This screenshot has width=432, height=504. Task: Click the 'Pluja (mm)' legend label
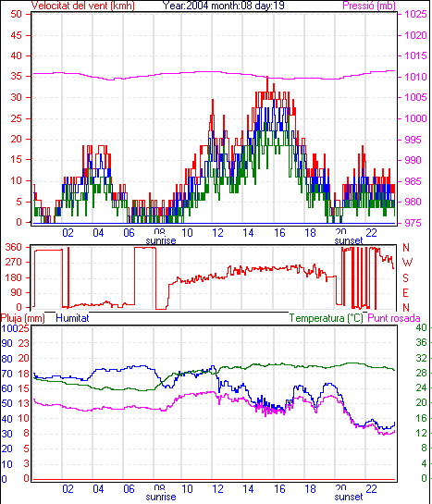23,318
